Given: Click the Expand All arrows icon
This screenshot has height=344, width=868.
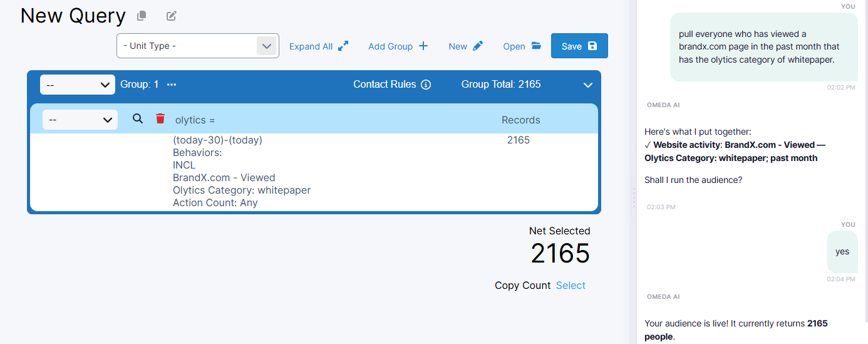Looking at the screenshot, I should [x=343, y=46].
